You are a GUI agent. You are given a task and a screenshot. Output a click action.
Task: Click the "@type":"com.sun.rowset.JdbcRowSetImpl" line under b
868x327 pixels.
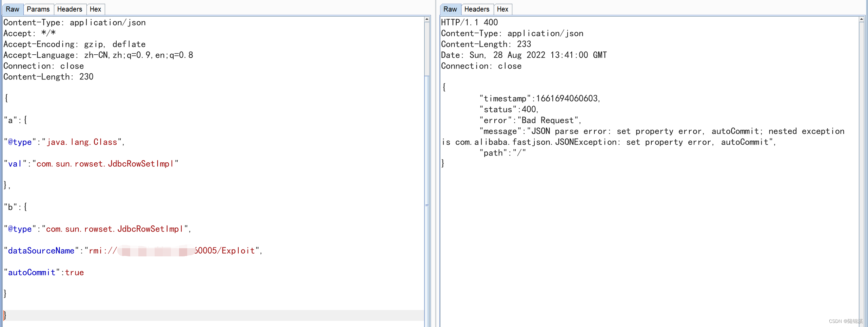tap(98, 229)
